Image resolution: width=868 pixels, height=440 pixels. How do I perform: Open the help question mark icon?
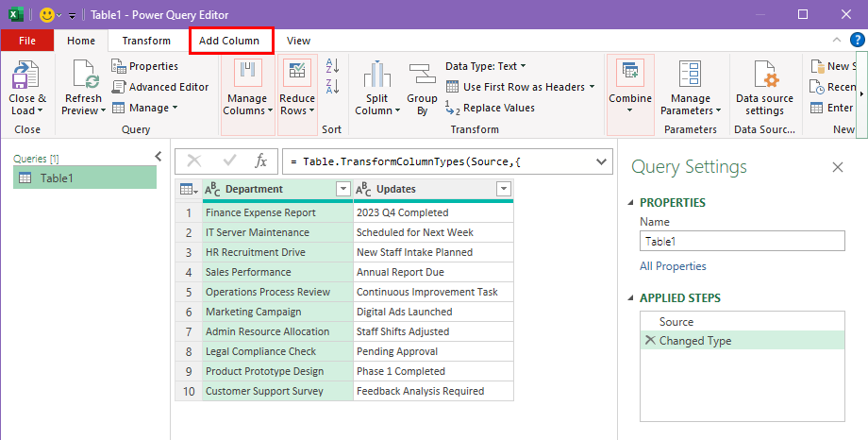coord(857,40)
